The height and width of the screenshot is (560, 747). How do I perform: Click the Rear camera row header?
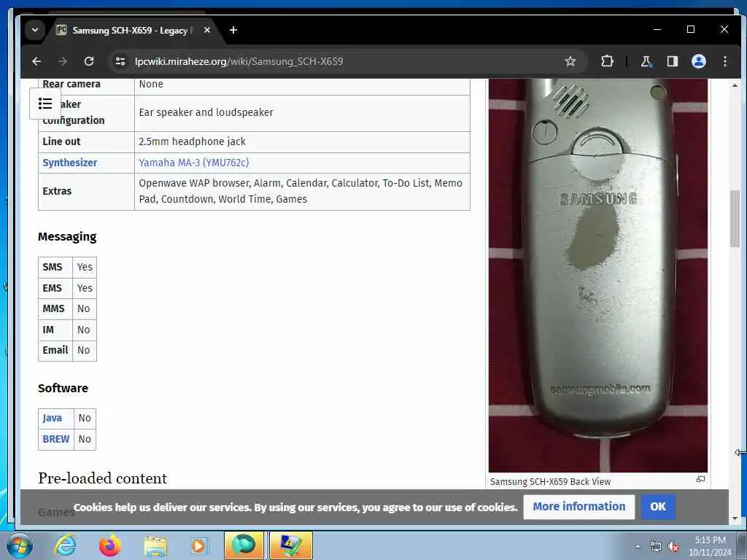[x=86, y=86]
